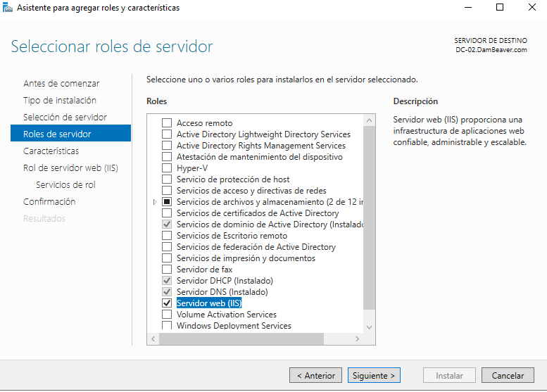Select Servidor DHCP (Instalado) row label
The width and height of the screenshot is (547, 392).
[225, 280]
